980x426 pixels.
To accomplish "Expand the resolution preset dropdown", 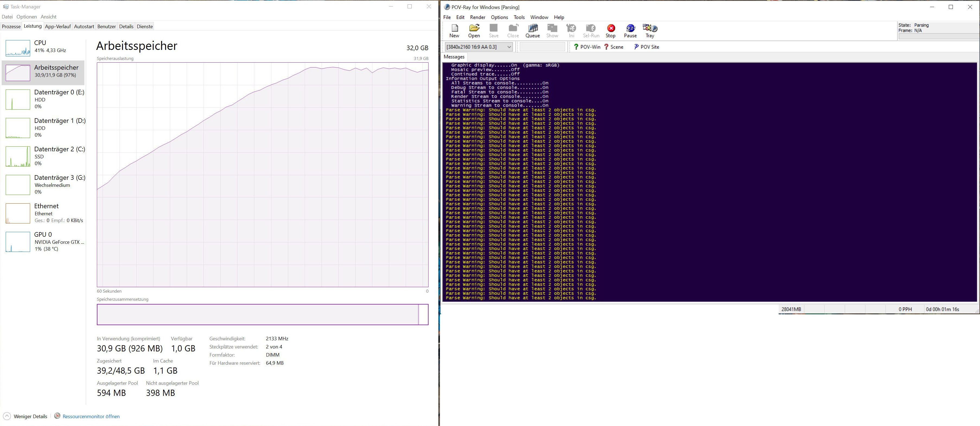I will (x=509, y=47).
